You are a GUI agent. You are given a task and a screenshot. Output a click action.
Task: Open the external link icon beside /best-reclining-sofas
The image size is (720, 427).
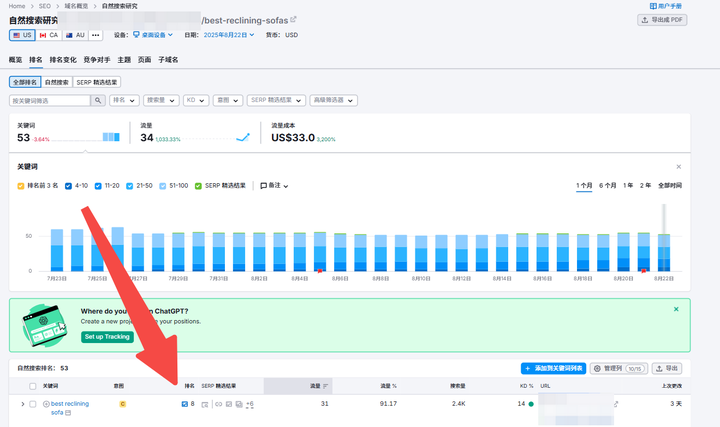293,20
